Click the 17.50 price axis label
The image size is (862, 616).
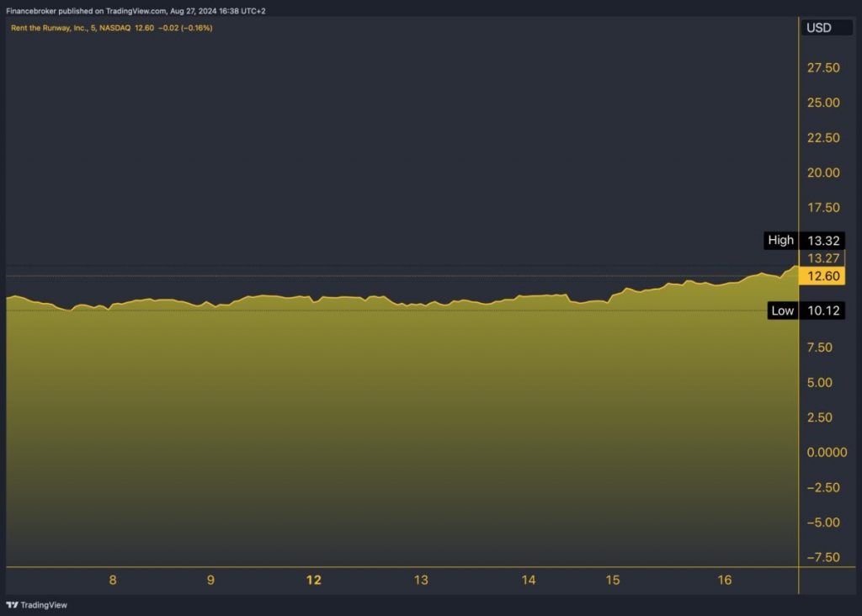(x=823, y=208)
